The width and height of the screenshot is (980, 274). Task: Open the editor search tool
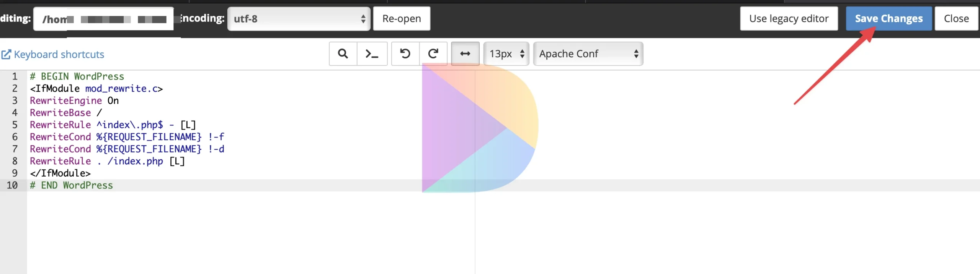point(343,54)
